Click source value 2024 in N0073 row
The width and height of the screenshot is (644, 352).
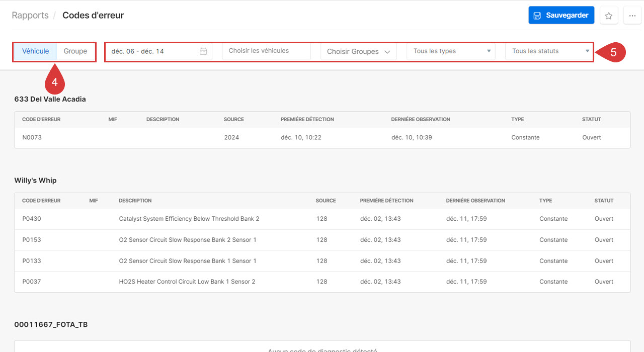pyautogui.click(x=231, y=137)
